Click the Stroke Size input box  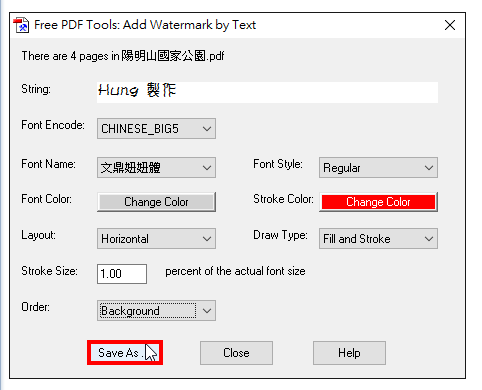coord(122,274)
